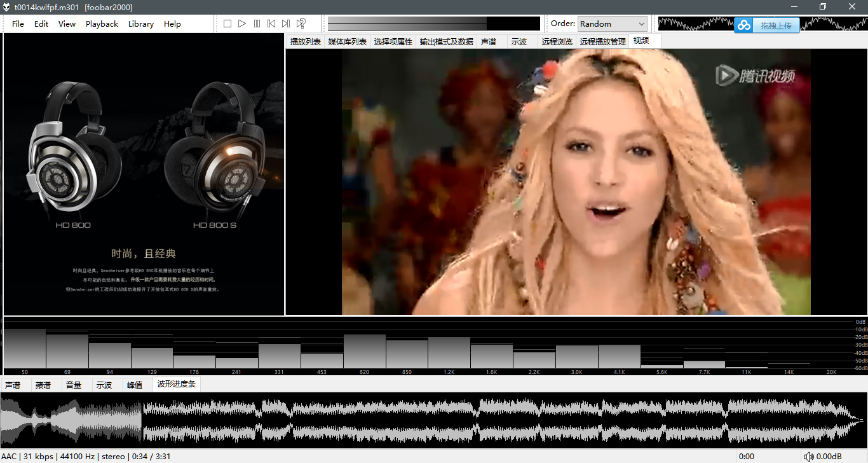Click the Play button in toolbar
This screenshot has height=463, width=868.
242,24
